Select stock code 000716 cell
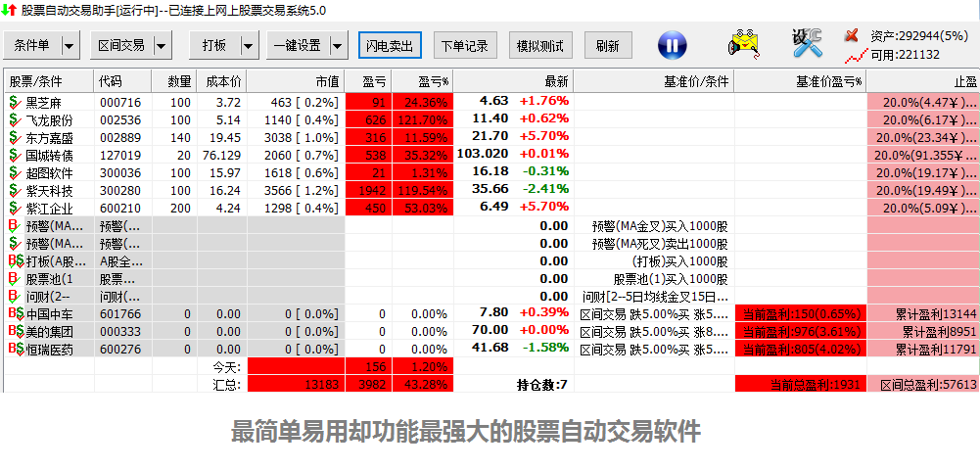 click(123, 102)
